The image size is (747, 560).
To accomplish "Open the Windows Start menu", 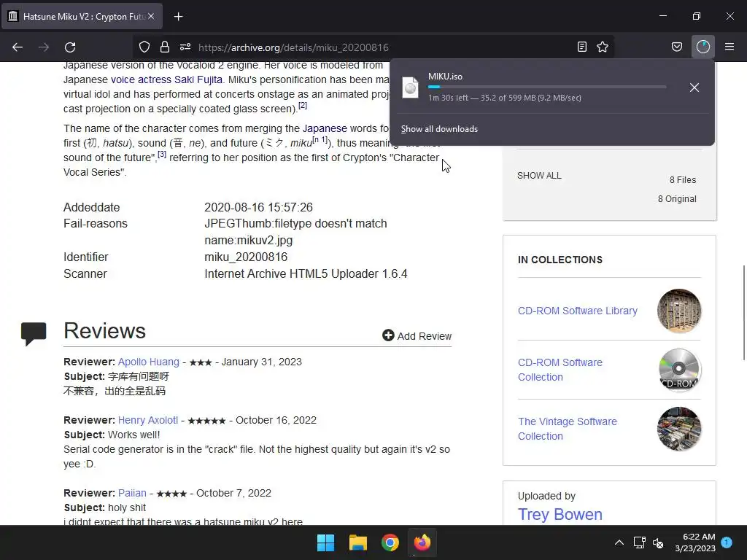I will click(326, 542).
